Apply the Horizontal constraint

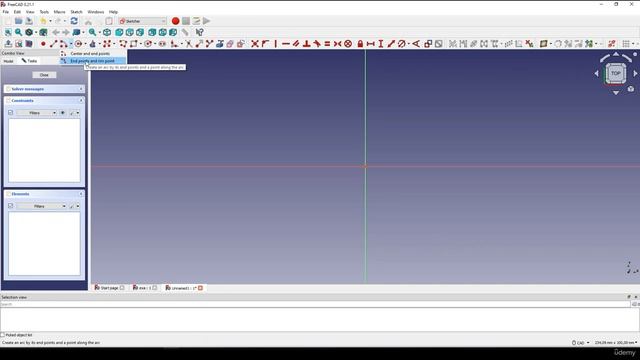(286, 44)
